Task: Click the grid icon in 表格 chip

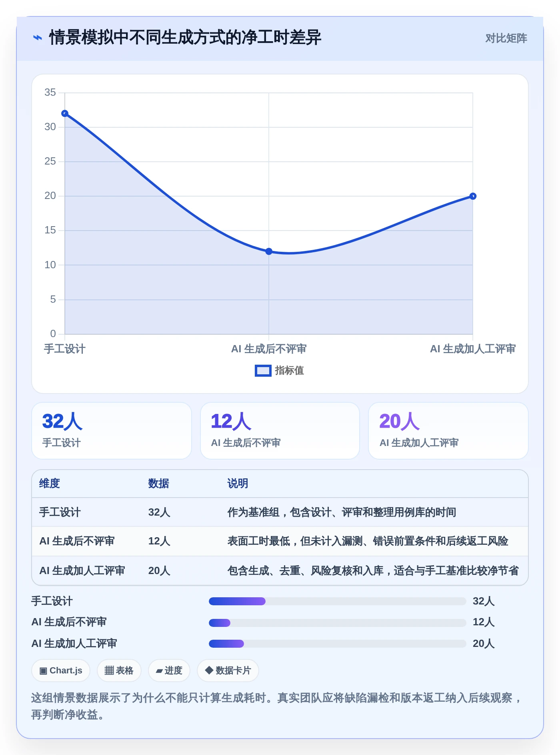Action: (x=109, y=671)
